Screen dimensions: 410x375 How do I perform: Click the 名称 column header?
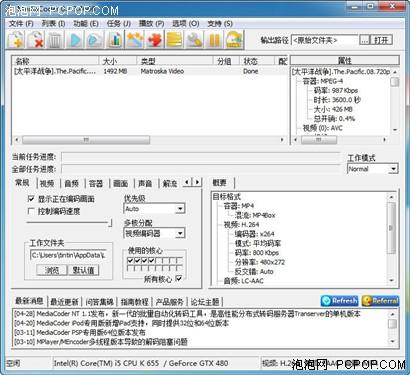[55, 61]
